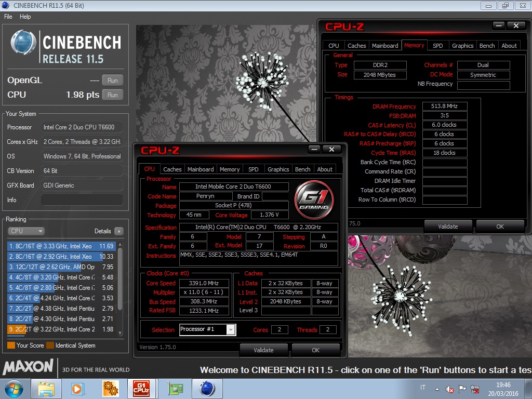This screenshot has height=399, width=532.
Task: Open About tab in front CPU-Z
Action: pyautogui.click(x=325, y=169)
